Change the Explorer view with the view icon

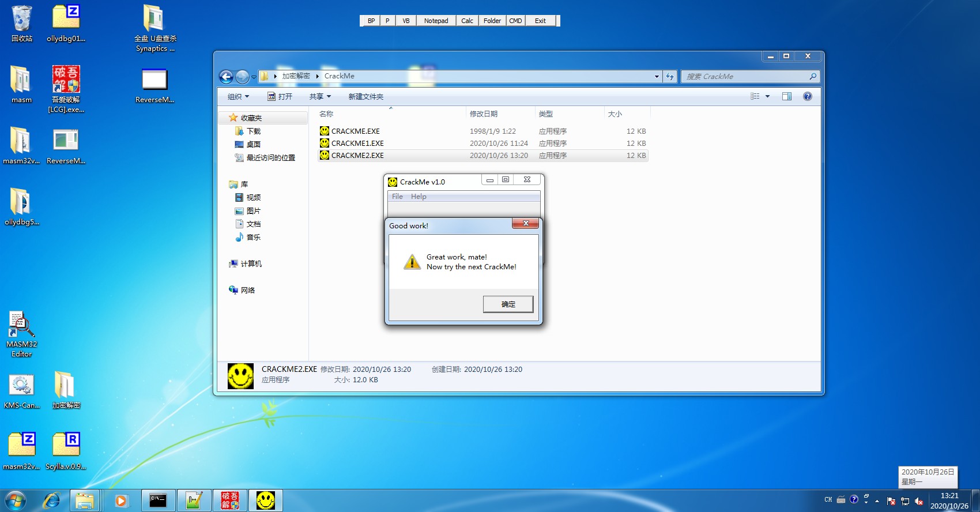[755, 96]
